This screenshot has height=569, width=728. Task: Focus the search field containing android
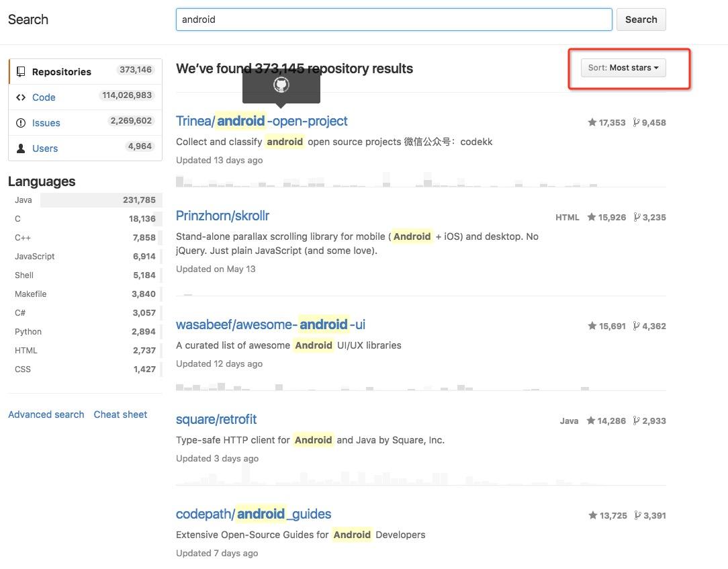coord(394,19)
